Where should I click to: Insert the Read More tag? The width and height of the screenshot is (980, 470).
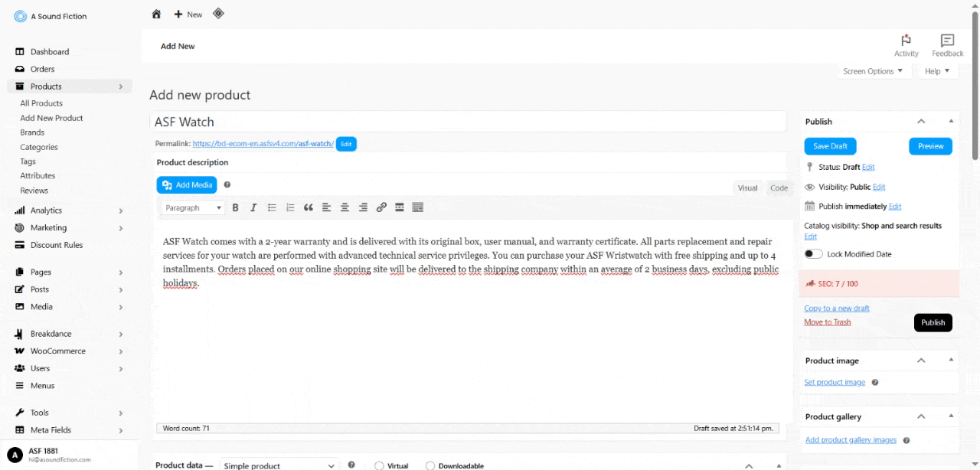tap(400, 207)
